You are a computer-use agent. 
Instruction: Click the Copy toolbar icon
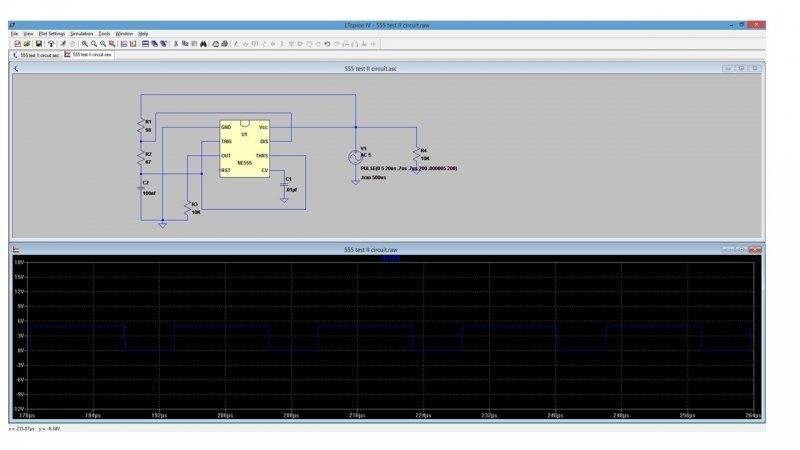(185, 44)
